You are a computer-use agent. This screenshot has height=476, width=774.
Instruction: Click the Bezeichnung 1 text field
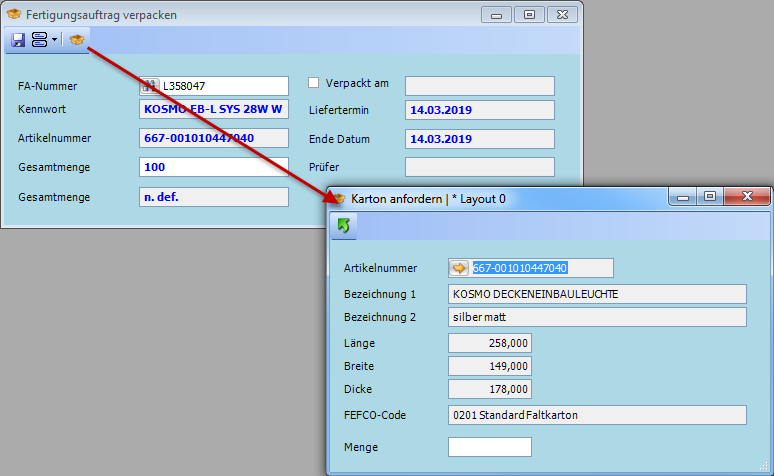pos(597,294)
